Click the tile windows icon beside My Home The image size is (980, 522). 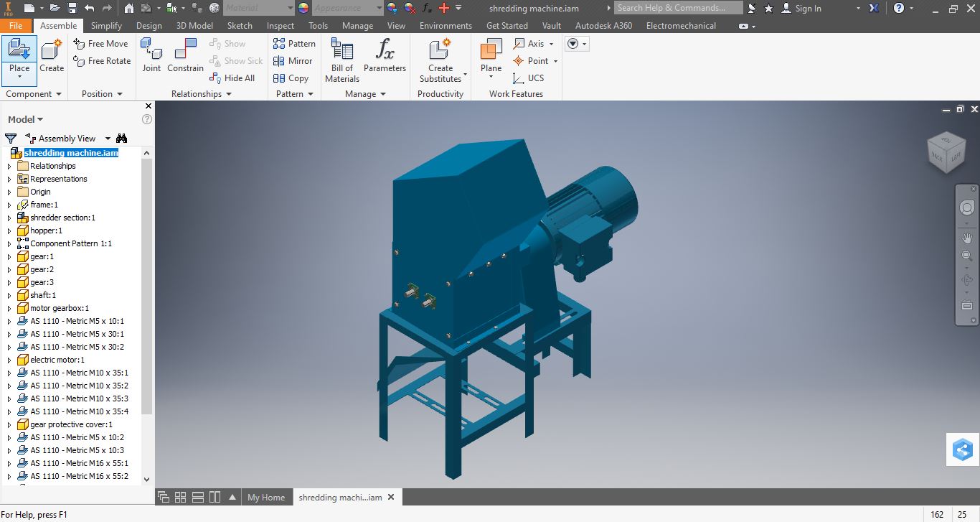(x=180, y=497)
